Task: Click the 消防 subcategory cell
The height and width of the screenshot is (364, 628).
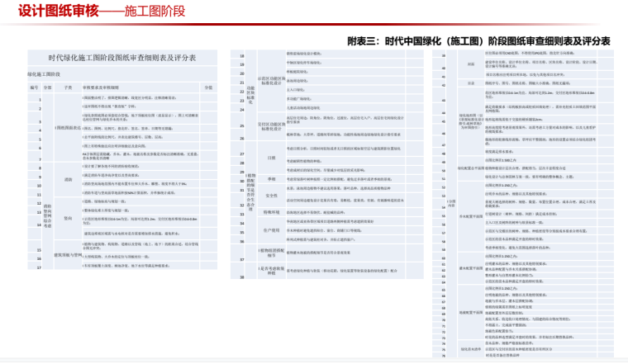Action: pyautogui.click(x=69, y=178)
